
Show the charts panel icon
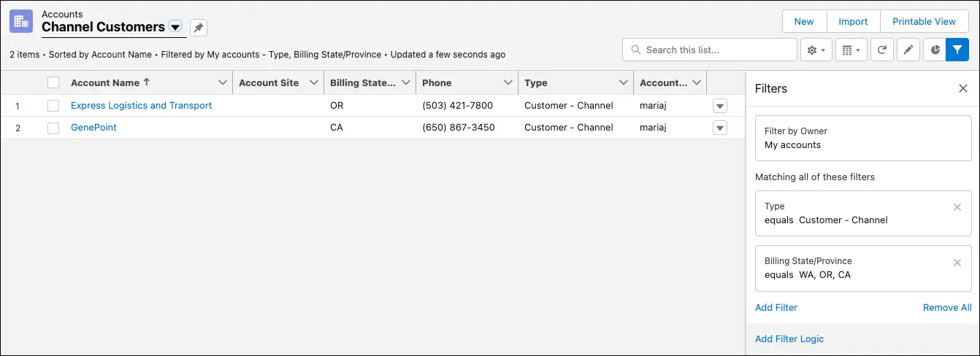[x=935, y=50]
